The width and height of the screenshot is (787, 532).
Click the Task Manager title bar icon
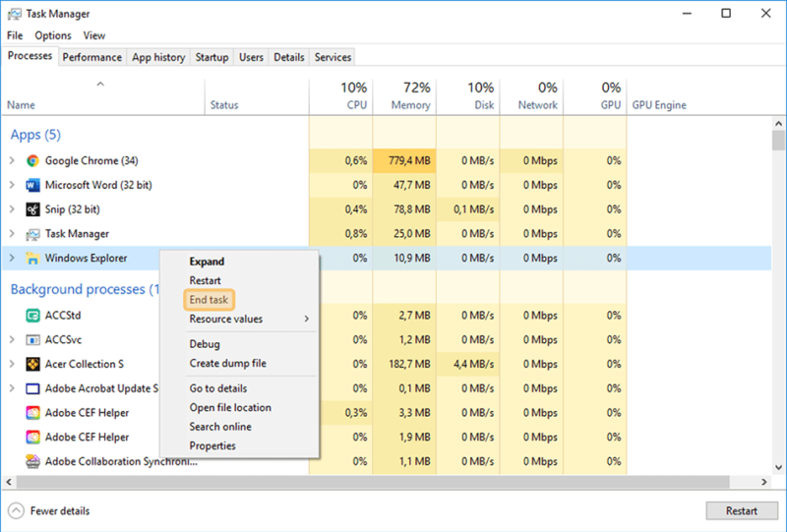click(15, 14)
